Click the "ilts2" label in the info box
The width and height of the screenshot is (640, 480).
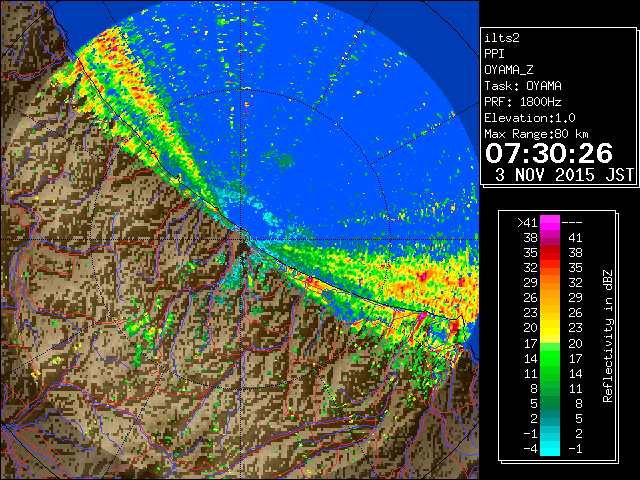pos(502,38)
